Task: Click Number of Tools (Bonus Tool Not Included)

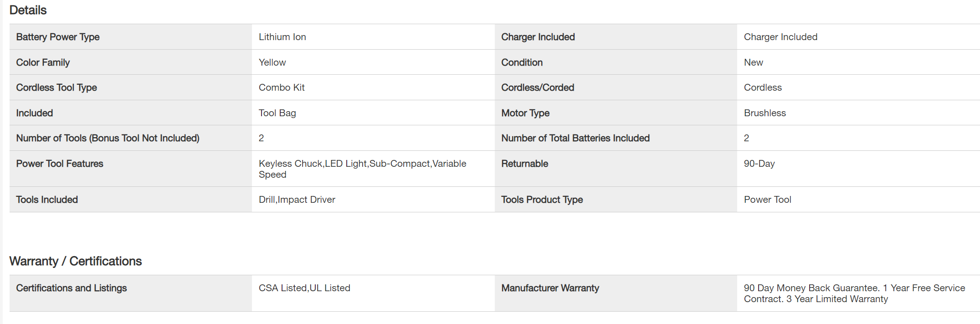Action: (108, 138)
